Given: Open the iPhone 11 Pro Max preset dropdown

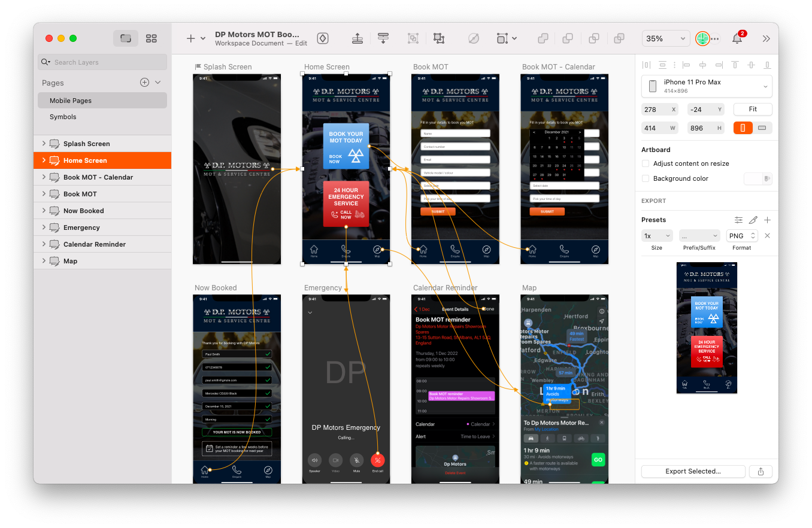Looking at the screenshot, I should tap(707, 86).
